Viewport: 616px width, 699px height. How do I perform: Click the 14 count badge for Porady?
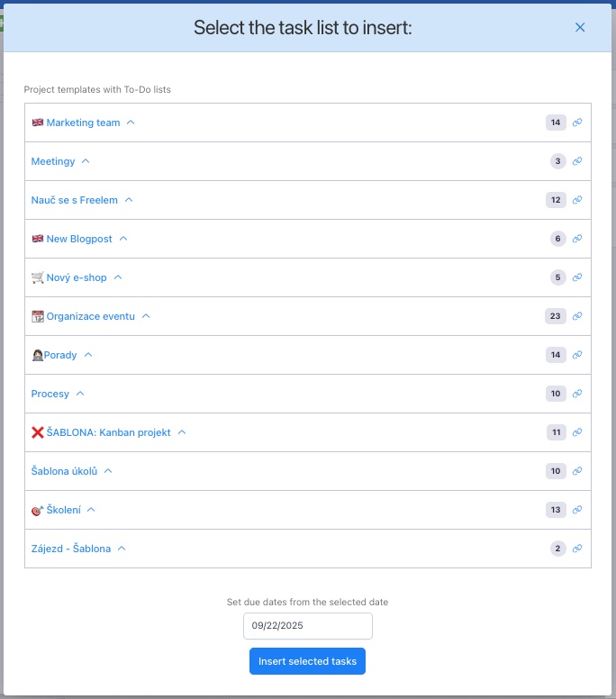pos(556,355)
